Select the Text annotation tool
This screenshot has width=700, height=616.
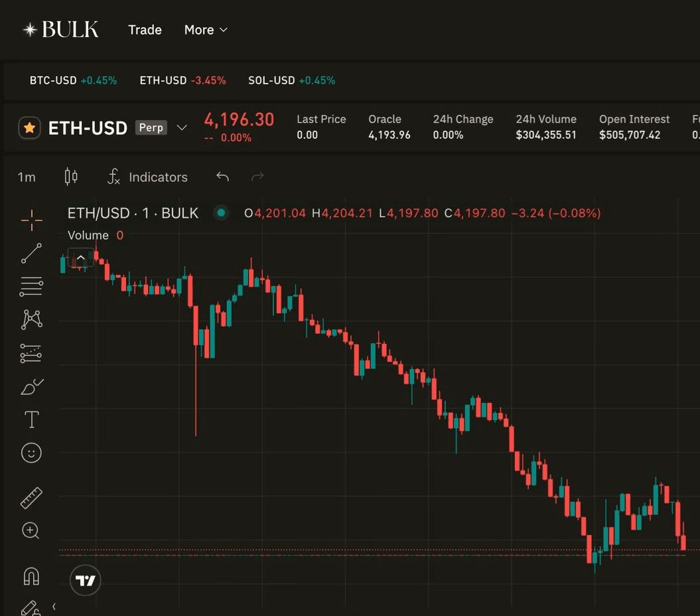click(x=31, y=420)
